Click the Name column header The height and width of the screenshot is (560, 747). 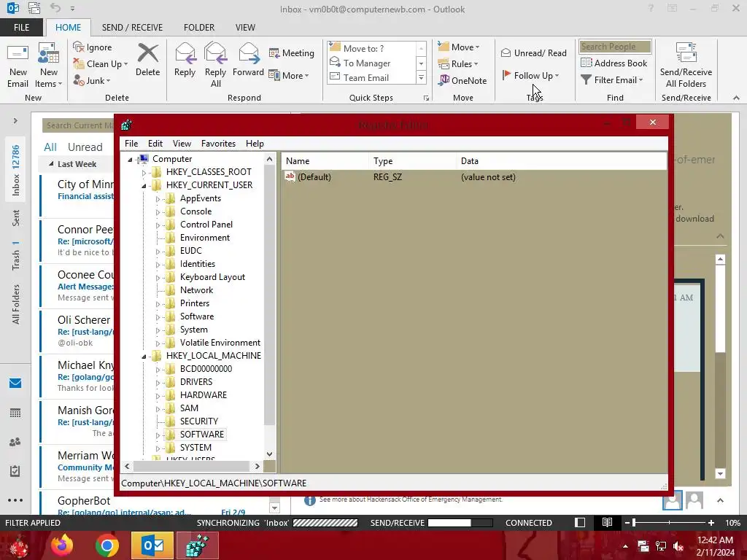coord(325,161)
